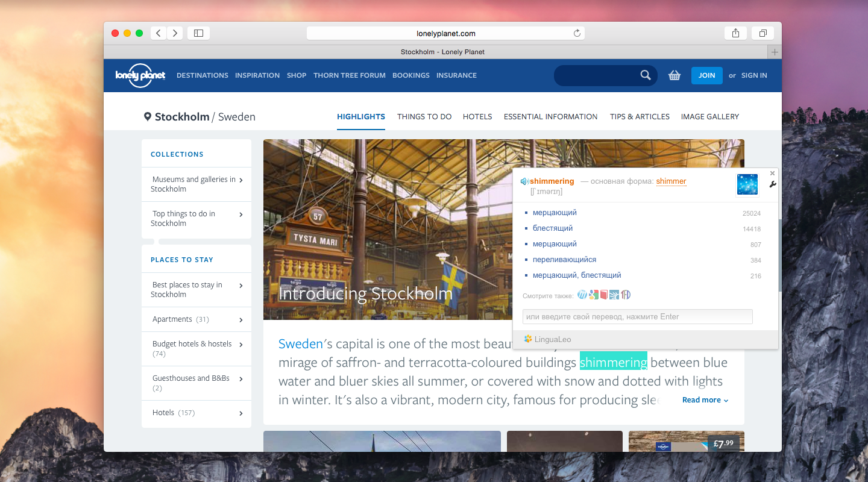Open the Inspiration menu

(x=257, y=75)
